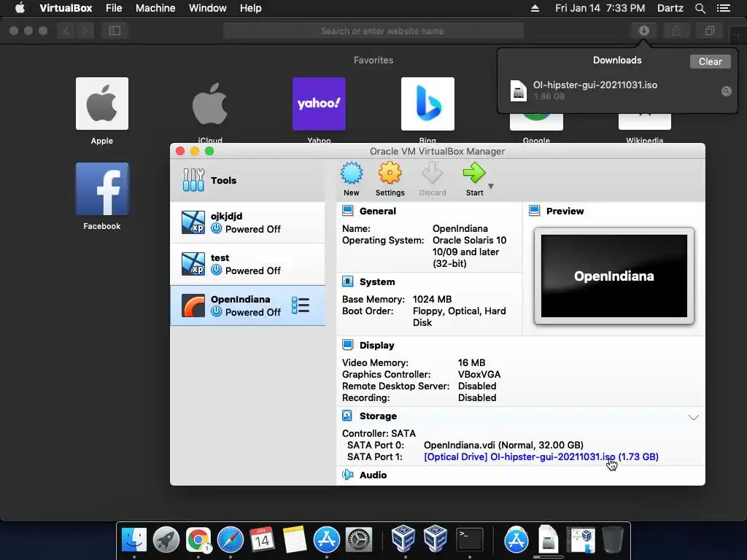This screenshot has height=560, width=747.
Task: Click the Dartz user name in menu bar
Action: tap(670, 8)
